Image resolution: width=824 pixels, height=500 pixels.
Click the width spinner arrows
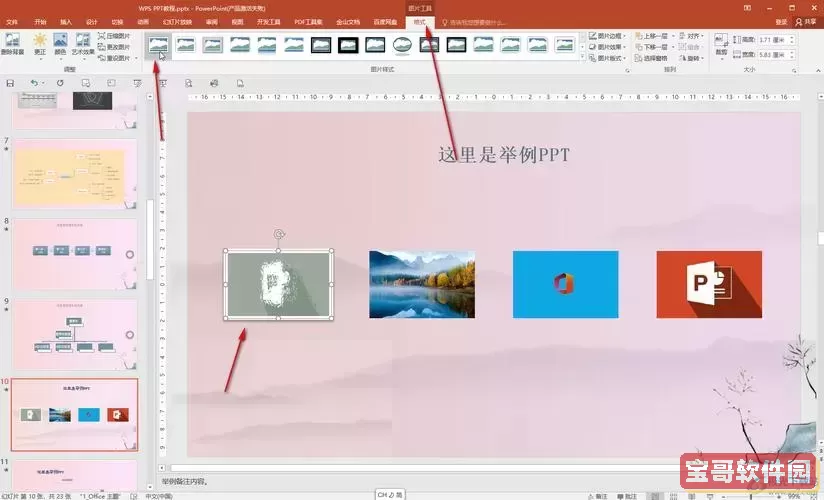click(x=791, y=54)
